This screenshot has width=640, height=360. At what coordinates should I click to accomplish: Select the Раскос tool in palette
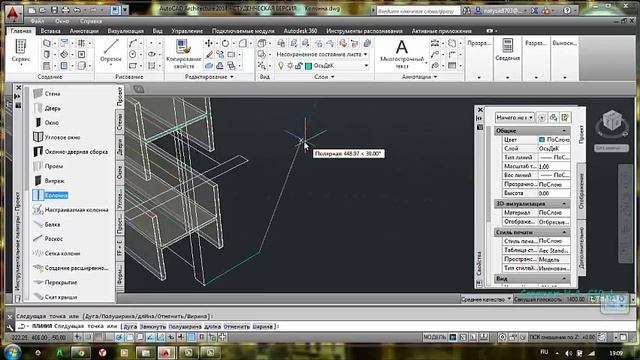[x=48, y=239]
